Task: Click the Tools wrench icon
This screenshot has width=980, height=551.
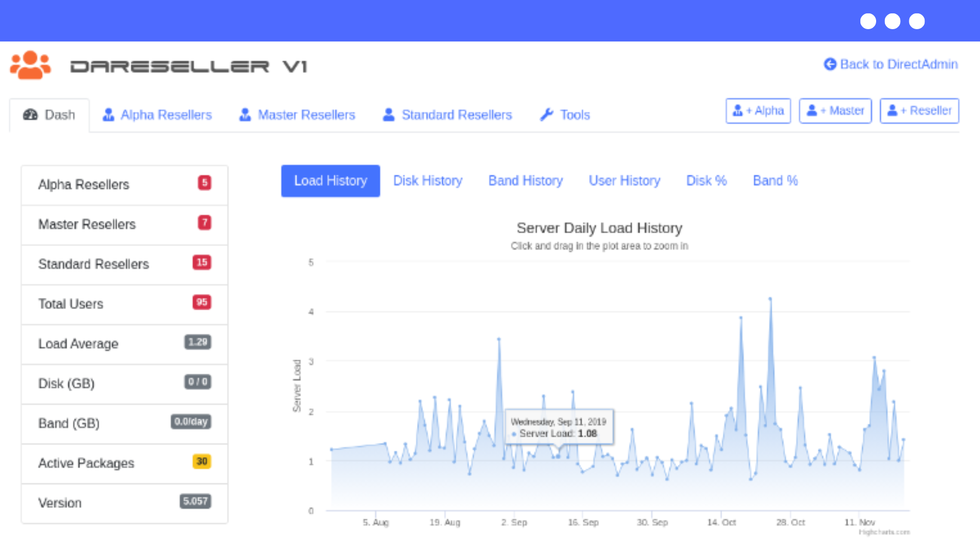Action: 547,115
